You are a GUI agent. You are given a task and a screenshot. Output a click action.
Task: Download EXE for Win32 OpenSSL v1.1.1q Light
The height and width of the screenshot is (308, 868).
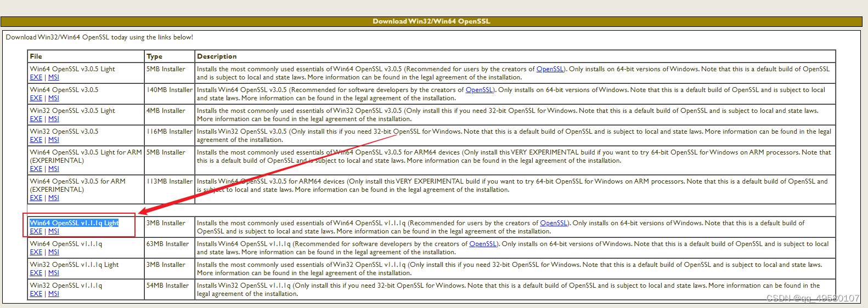click(x=36, y=273)
